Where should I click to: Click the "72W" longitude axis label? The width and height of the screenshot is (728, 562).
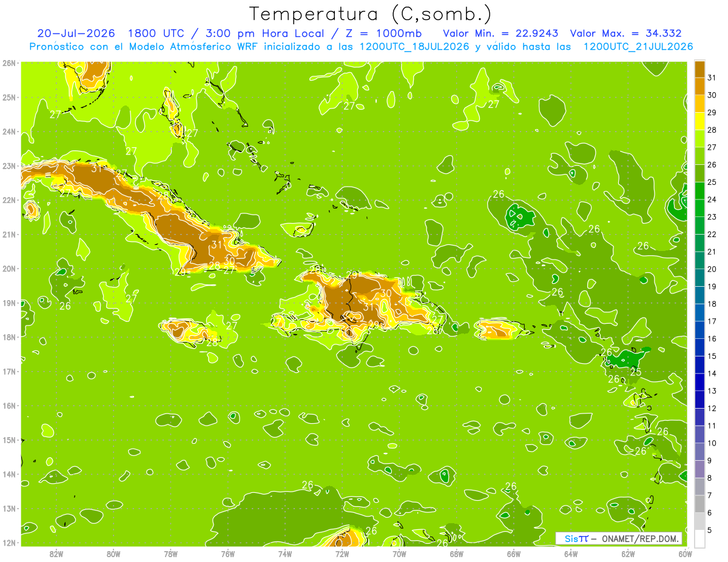pos(342,553)
